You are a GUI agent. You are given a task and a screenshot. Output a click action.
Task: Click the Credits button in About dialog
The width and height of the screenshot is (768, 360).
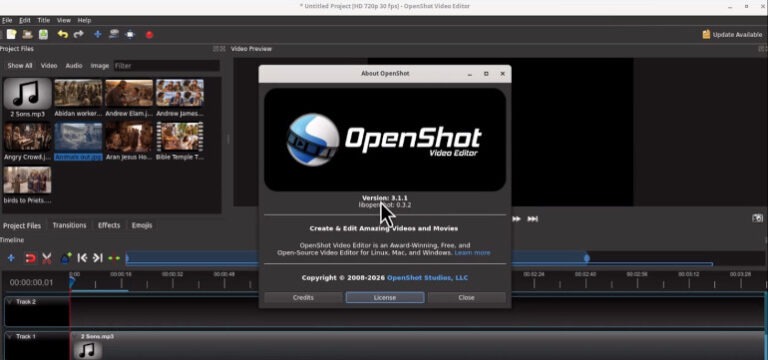tap(303, 297)
